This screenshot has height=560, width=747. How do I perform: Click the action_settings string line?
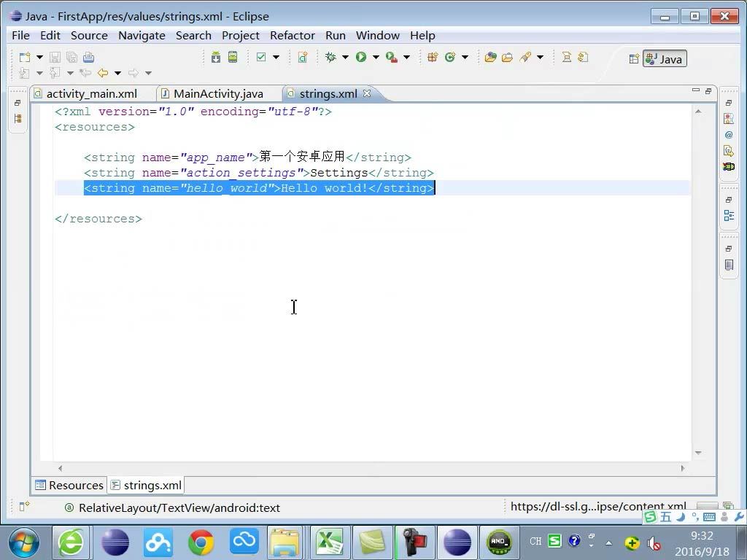pos(259,173)
